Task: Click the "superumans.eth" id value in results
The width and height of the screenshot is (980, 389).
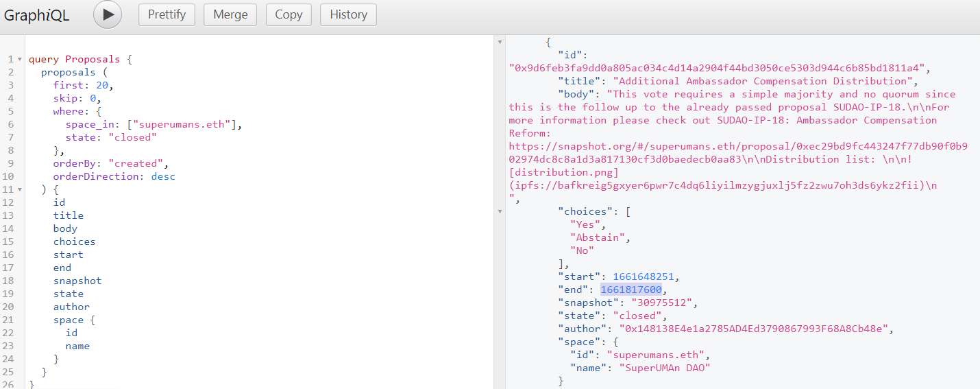Action: pos(656,355)
